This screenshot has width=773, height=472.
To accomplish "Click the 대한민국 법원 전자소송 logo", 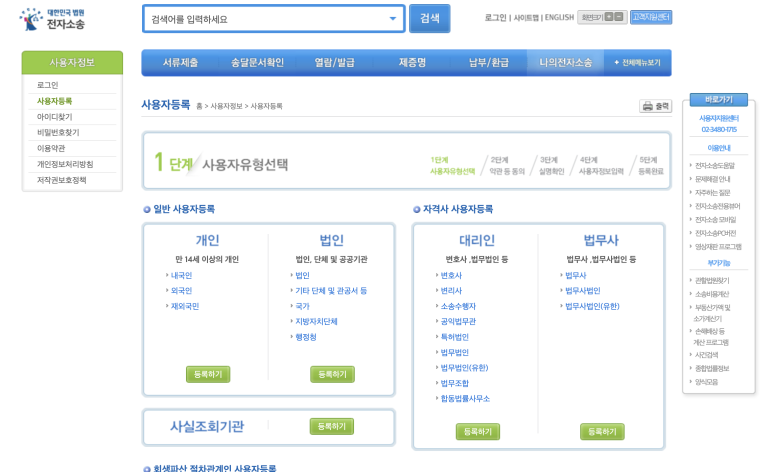I will tap(52, 19).
